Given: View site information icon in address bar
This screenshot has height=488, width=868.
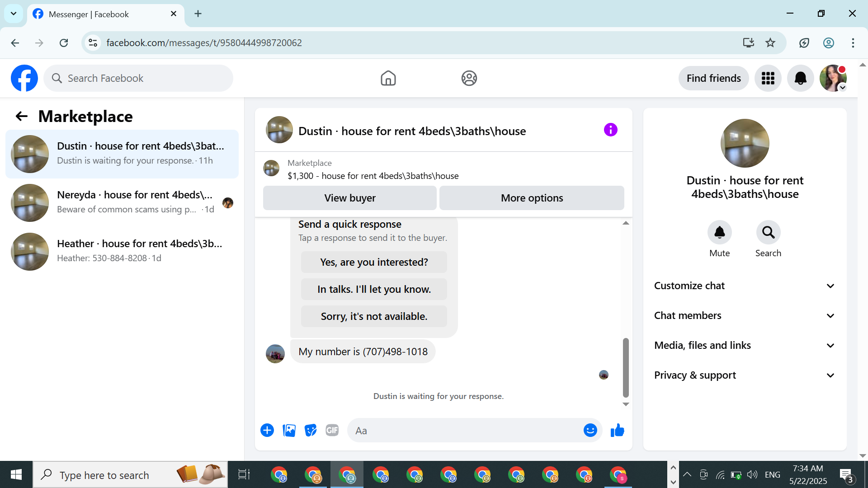Looking at the screenshot, I should click(93, 43).
